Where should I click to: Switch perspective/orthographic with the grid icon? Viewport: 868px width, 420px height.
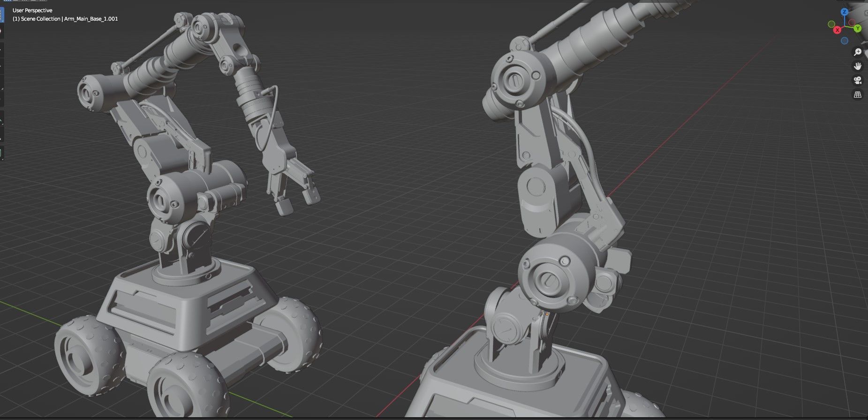pyautogui.click(x=858, y=95)
